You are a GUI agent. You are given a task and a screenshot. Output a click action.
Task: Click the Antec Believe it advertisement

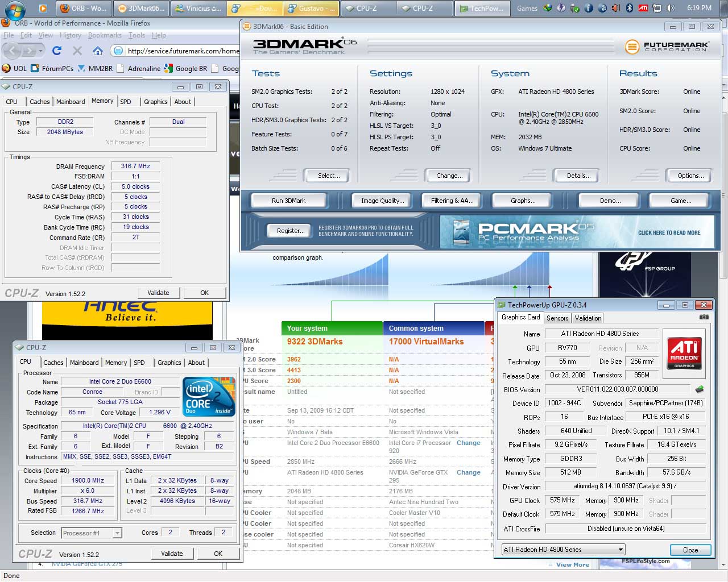pos(127,320)
